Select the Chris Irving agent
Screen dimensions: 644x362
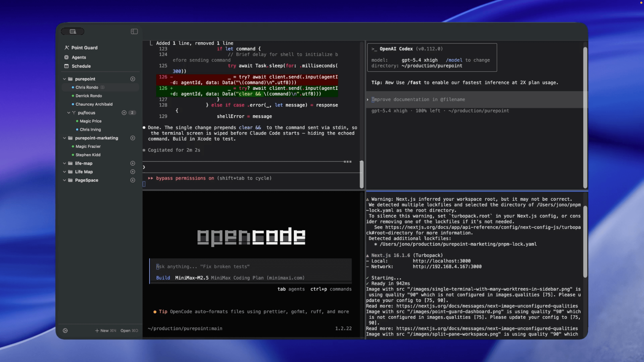coord(90,129)
